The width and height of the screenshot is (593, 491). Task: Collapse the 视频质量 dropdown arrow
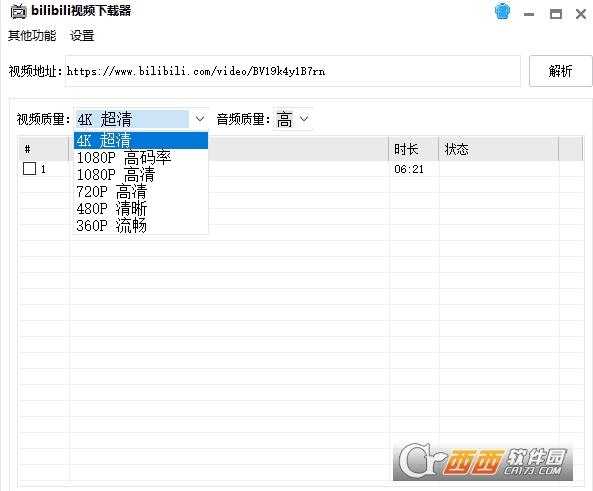(200, 119)
